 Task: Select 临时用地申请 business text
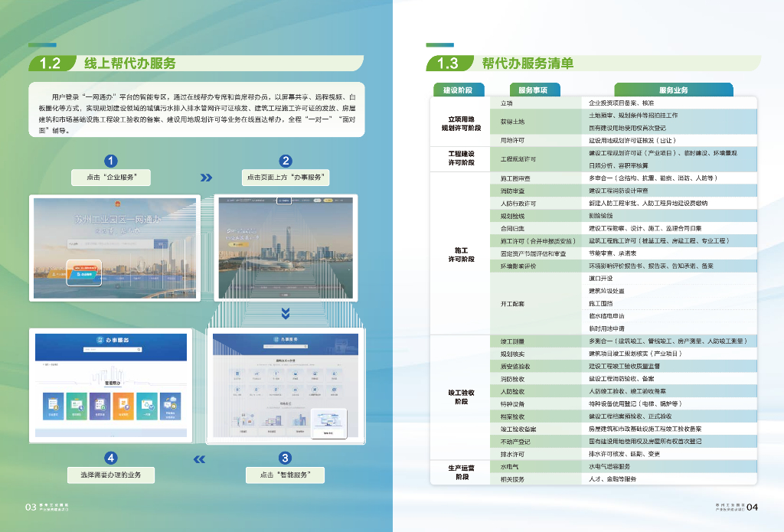606,329
